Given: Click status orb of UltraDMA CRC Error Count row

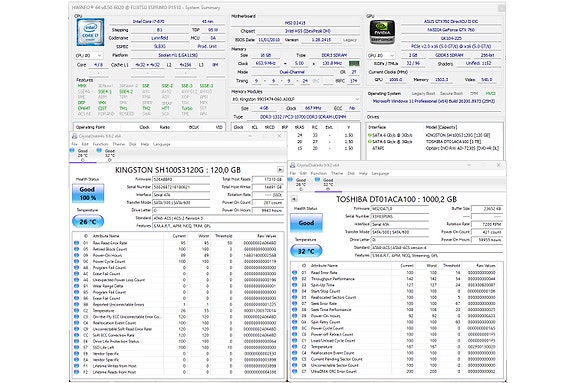Looking at the screenshot, I should 294,371.
